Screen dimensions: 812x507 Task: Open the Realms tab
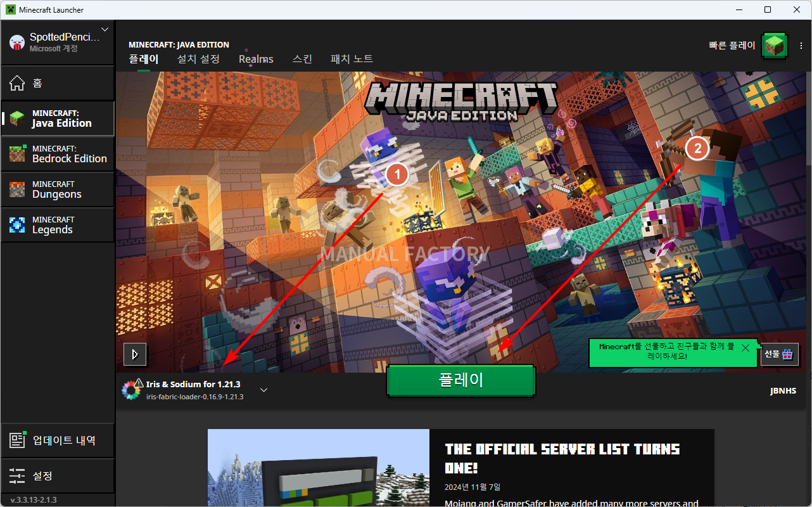click(x=256, y=59)
